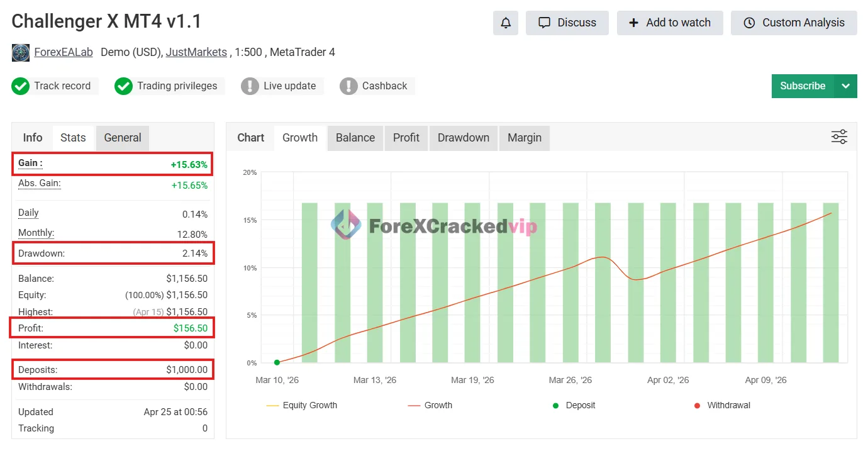Image resolution: width=868 pixels, height=451 pixels.
Task: Click the Subscribe button
Action: pos(803,86)
